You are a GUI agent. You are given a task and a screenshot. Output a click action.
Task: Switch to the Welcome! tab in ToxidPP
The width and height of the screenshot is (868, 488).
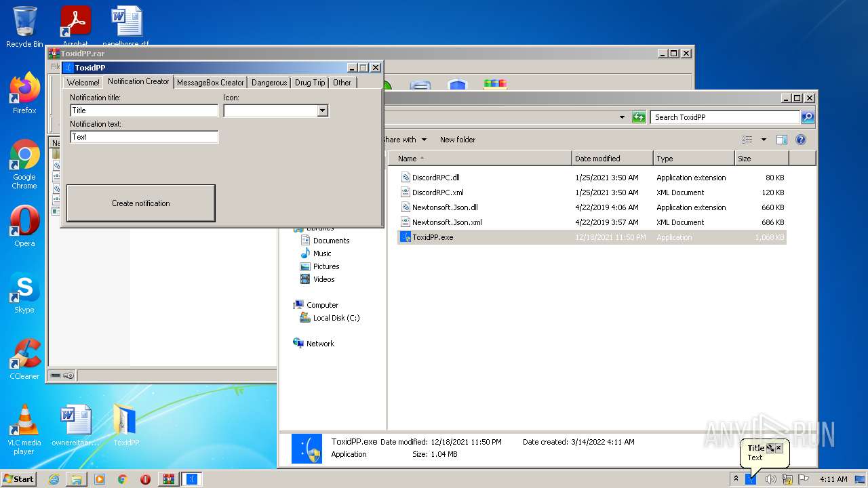tap(83, 83)
